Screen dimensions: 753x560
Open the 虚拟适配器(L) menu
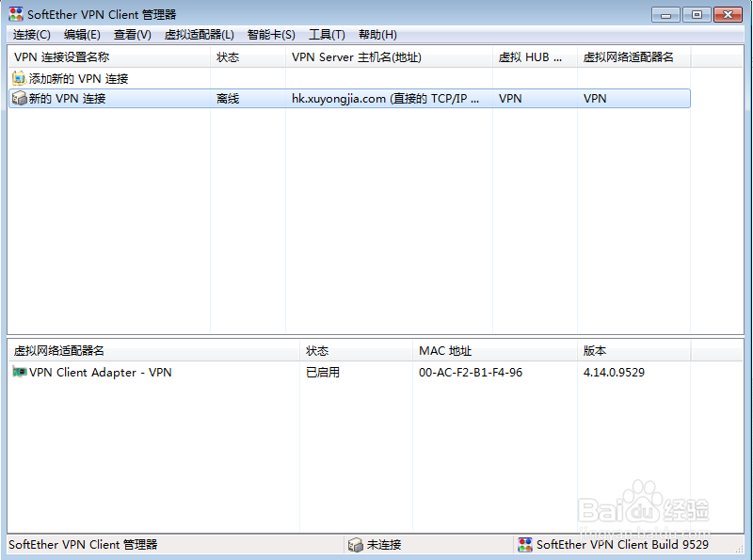coord(199,35)
